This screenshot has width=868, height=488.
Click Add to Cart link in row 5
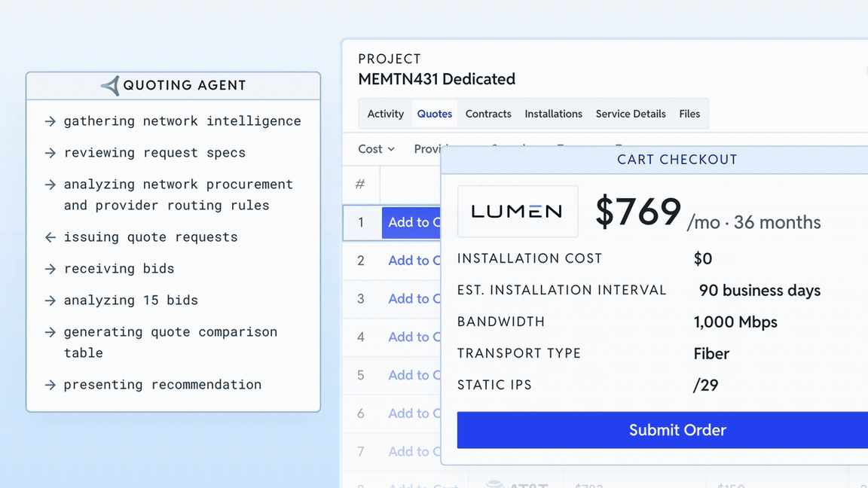414,375
